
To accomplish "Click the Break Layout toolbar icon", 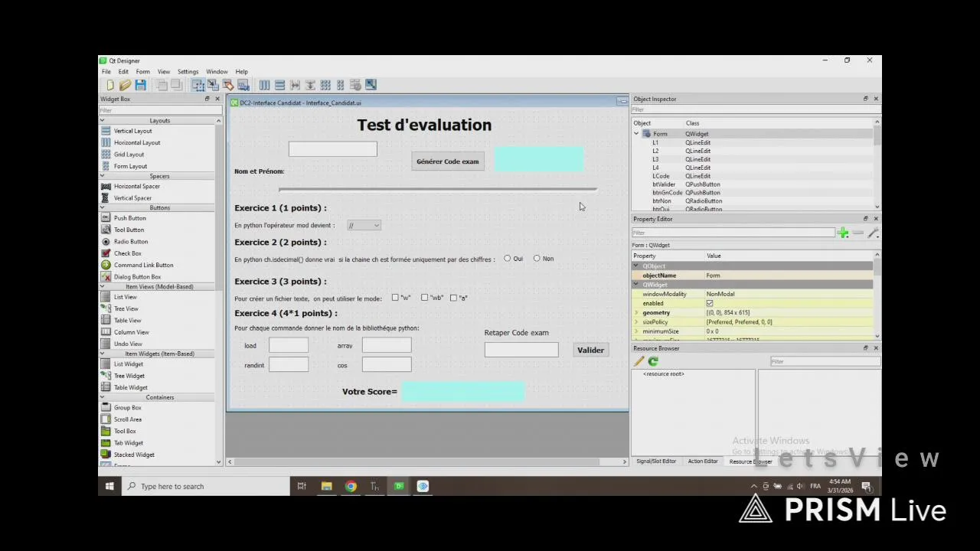I will (x=355, y=85).
